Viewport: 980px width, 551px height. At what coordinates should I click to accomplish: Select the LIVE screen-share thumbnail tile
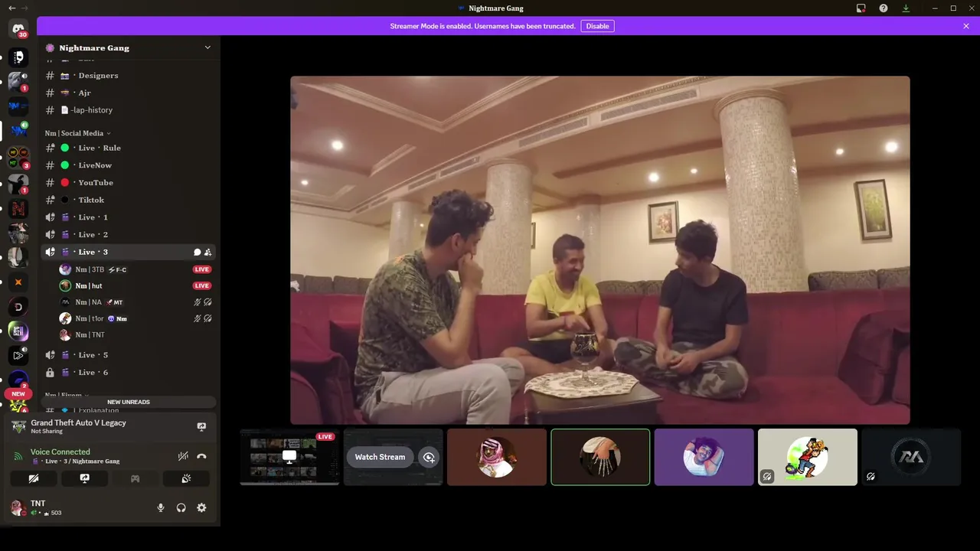pos(289,457)
